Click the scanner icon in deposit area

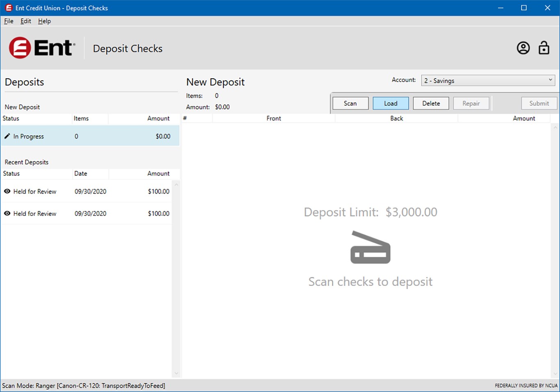[370, 247]
